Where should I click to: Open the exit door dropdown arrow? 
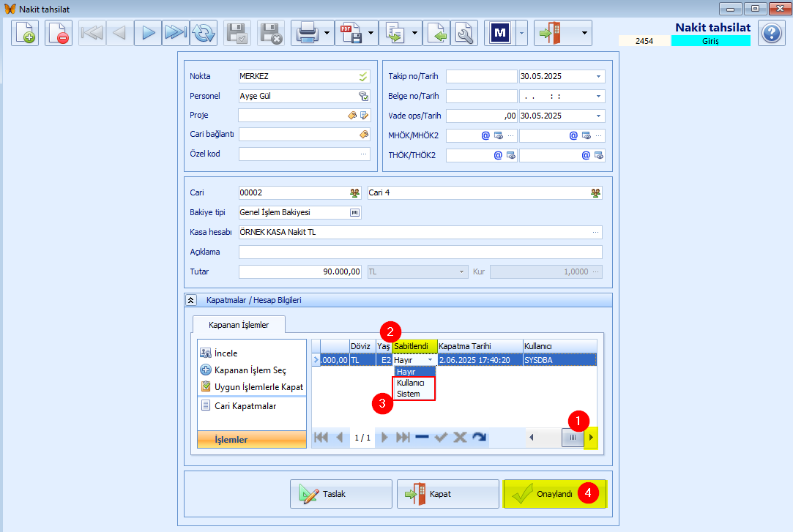584,34
